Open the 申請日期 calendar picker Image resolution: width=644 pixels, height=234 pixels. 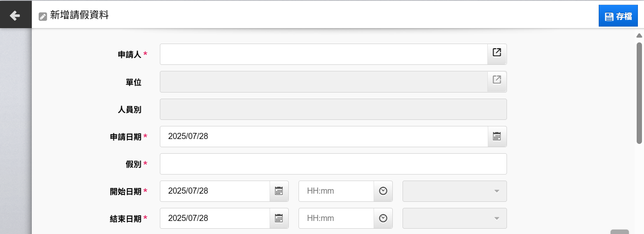[497, 137]
